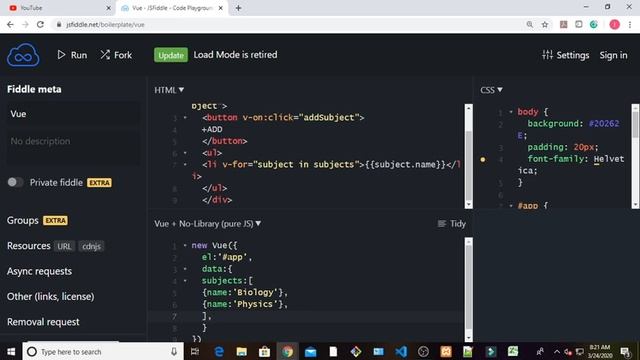Click the JS panel scrollbar down arrow
This screenshot has height=360, width=640.
469,338
